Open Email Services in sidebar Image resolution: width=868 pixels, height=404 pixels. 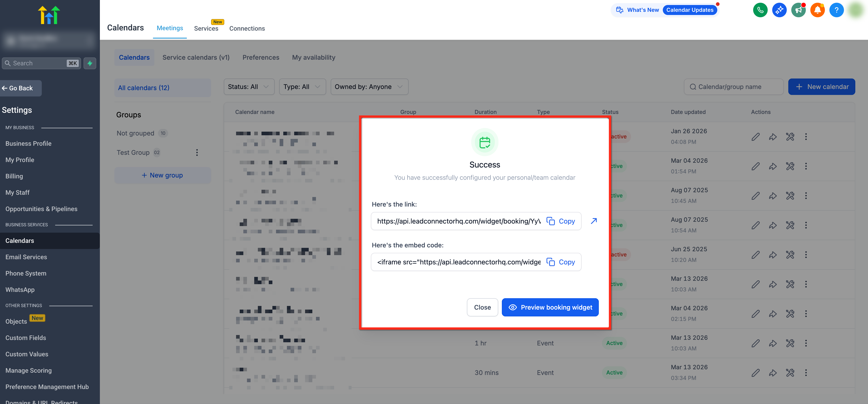click(x=26, y=257)
